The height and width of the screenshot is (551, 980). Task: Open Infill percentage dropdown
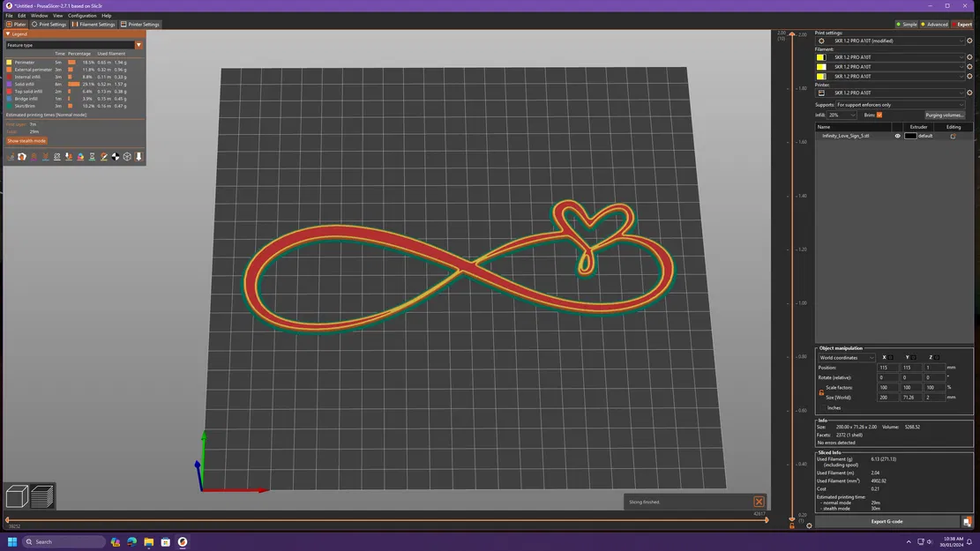pyautogui.click(x=842, y=115)
